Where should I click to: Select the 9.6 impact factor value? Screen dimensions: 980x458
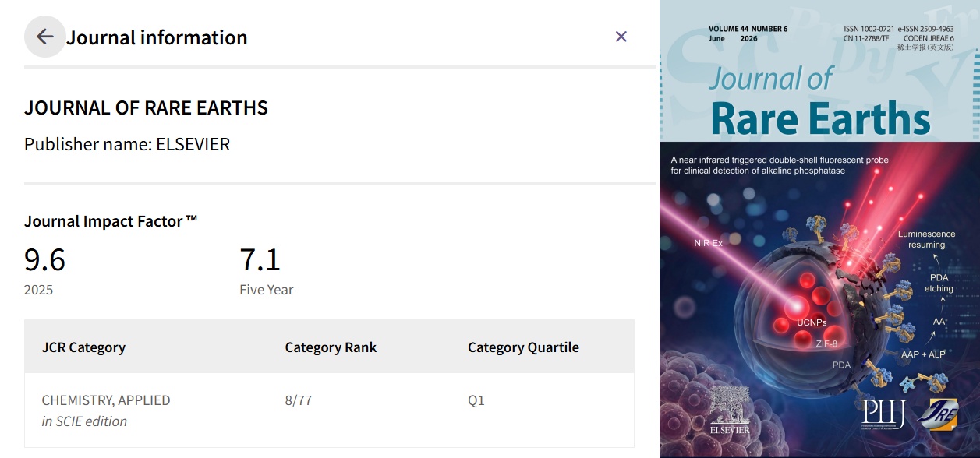pos(45,259)
